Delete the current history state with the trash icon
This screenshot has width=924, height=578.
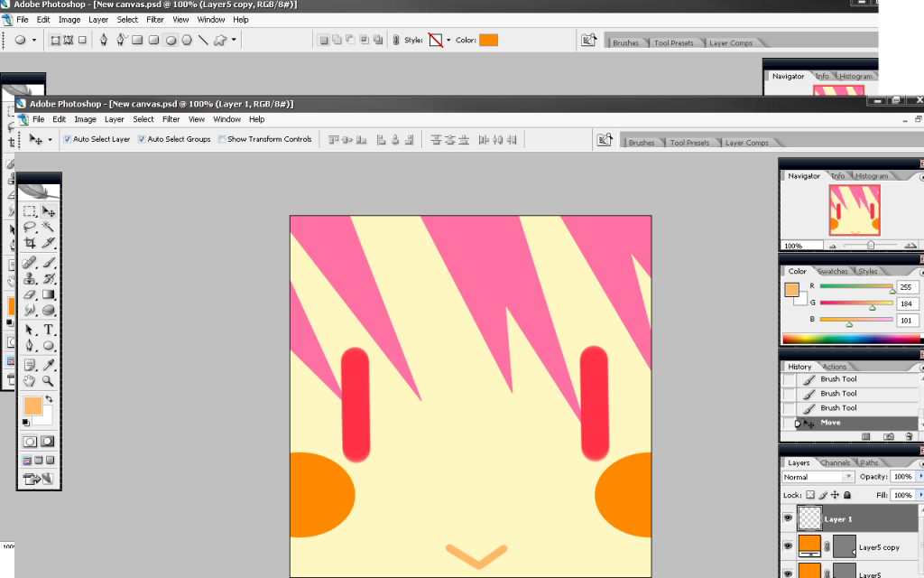910,436
